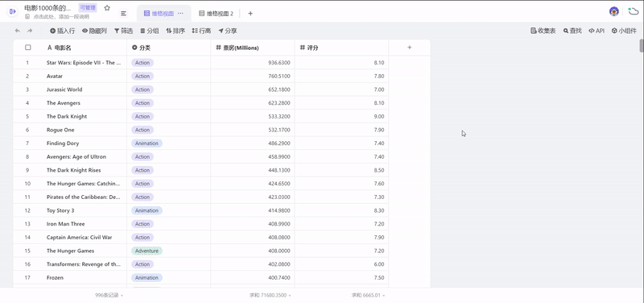Star this datasheet as favorite

(x=107, y=8)
